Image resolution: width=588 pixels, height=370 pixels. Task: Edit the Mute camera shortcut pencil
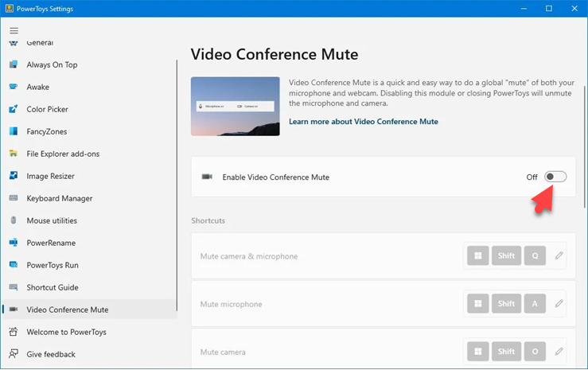tap(559, 352)
